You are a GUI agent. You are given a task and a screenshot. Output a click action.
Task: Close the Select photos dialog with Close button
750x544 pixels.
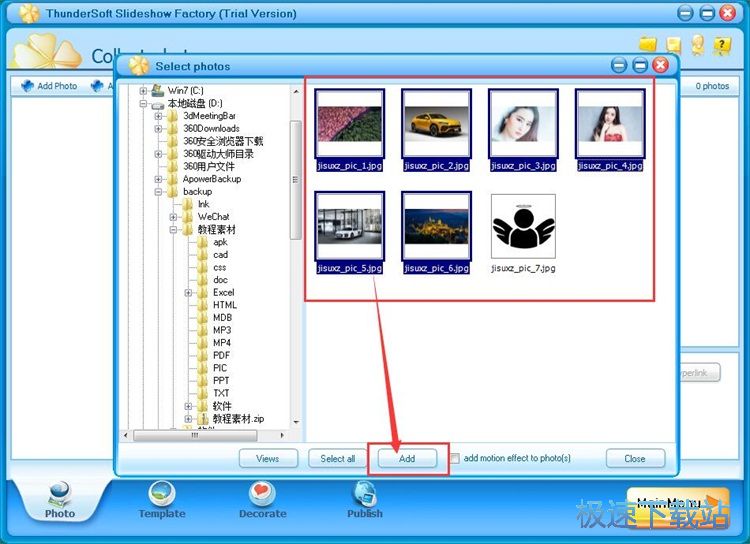click(635, 458)
